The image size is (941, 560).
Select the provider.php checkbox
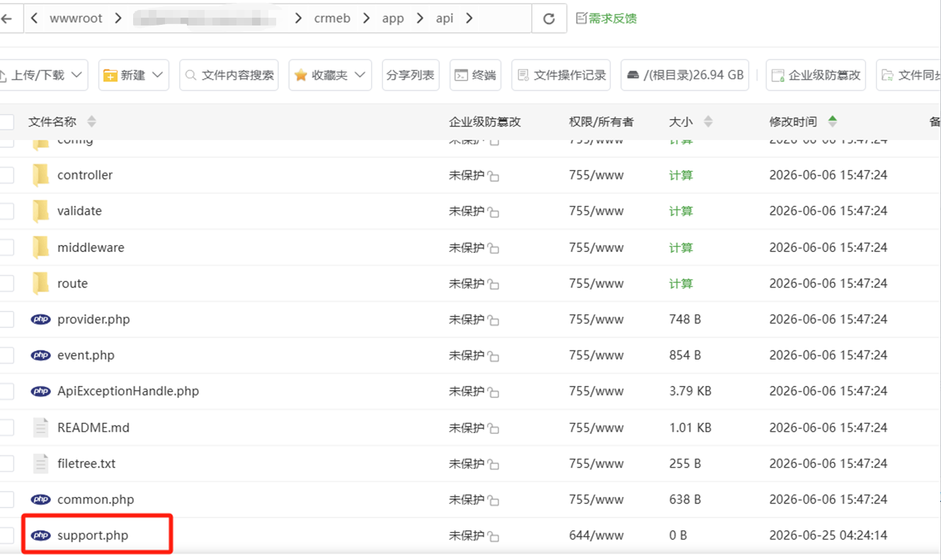pos(6,319)
